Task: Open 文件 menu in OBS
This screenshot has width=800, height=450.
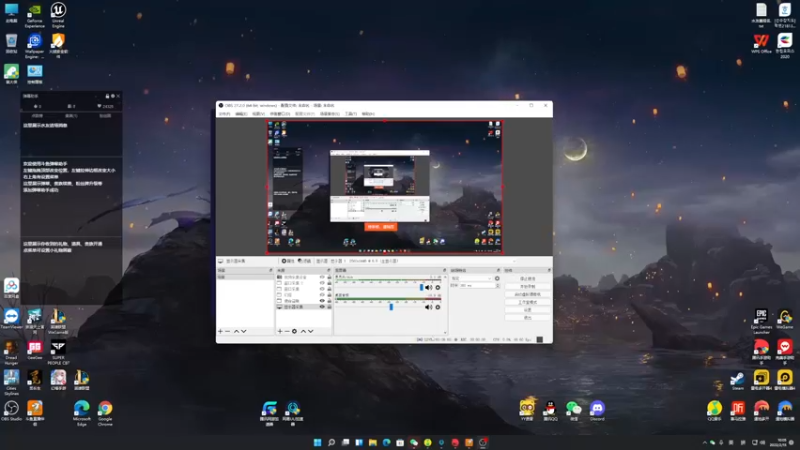Action: (x=224, y=114)
